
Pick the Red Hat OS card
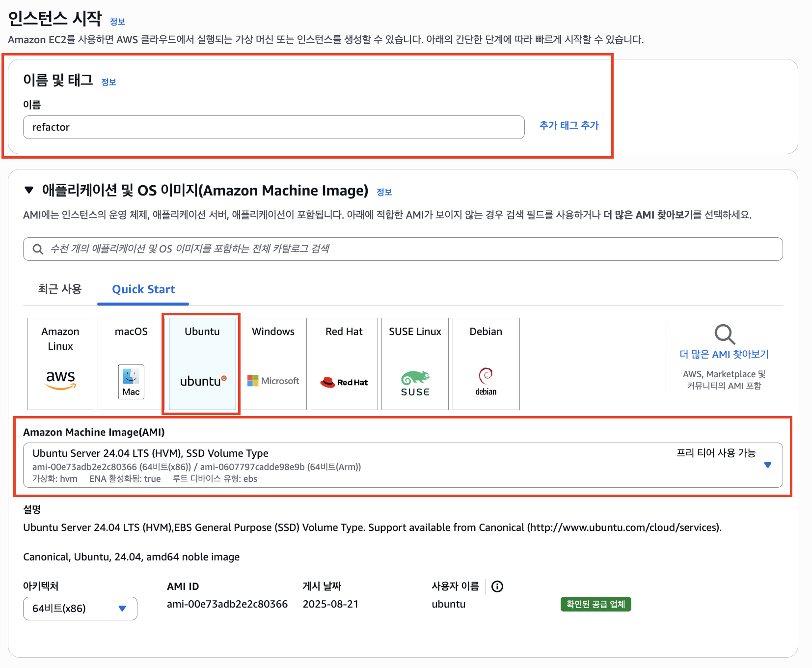344,364
